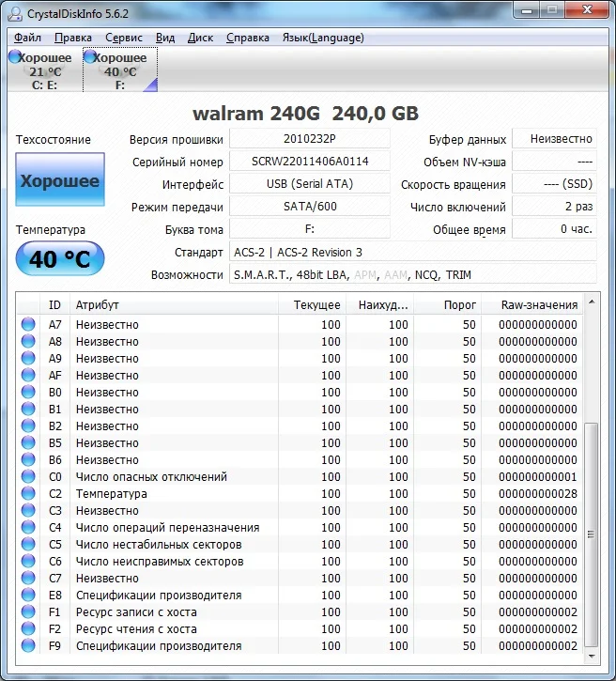Click the status orb of attribute B6
Screen dimensions: 616x681
pos(28,460)
